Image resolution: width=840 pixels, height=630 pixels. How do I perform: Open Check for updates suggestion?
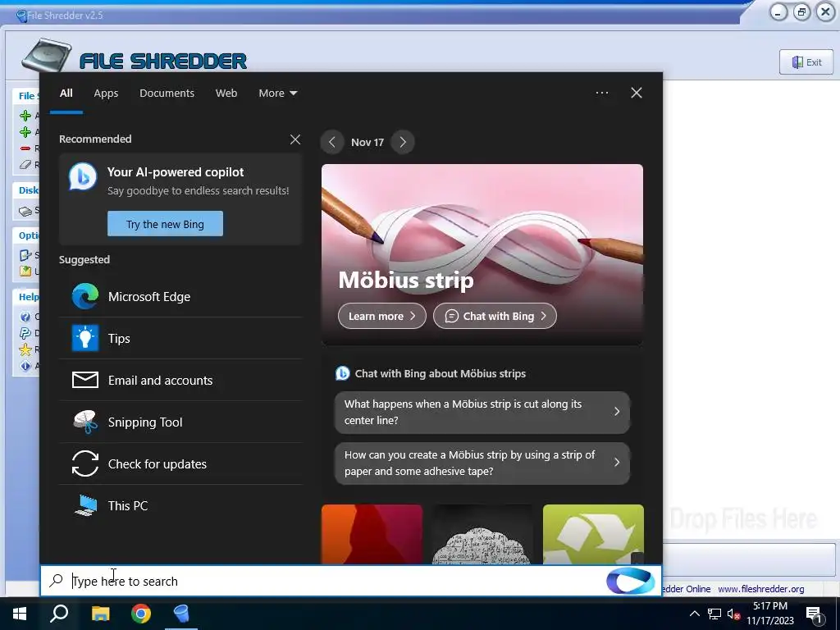(180, 464)
